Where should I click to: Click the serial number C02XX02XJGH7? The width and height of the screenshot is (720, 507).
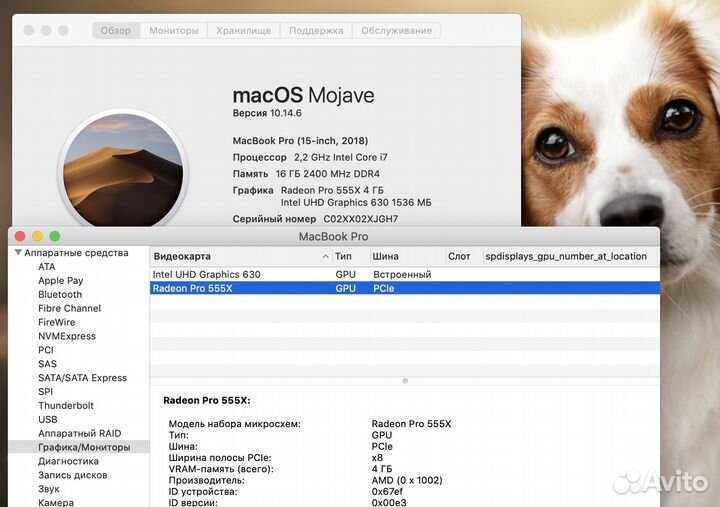click(361, 219)
